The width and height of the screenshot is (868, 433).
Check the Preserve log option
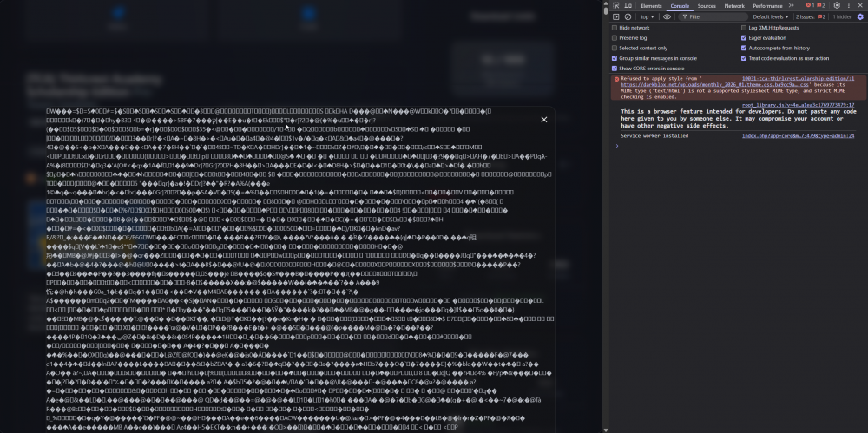[x=615, y=38]
